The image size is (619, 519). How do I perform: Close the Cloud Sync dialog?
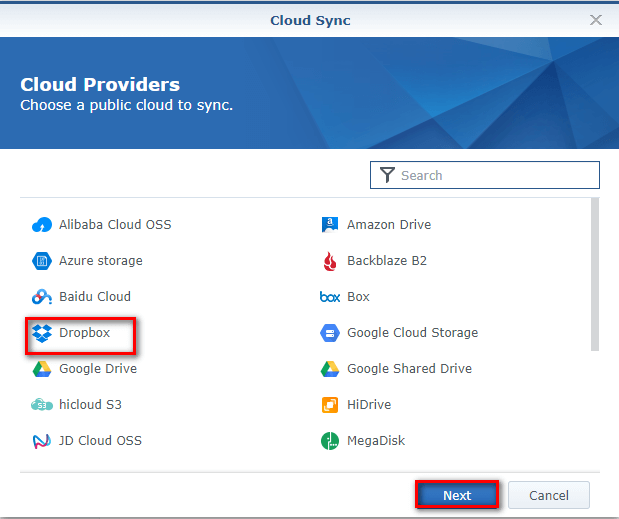596,20
